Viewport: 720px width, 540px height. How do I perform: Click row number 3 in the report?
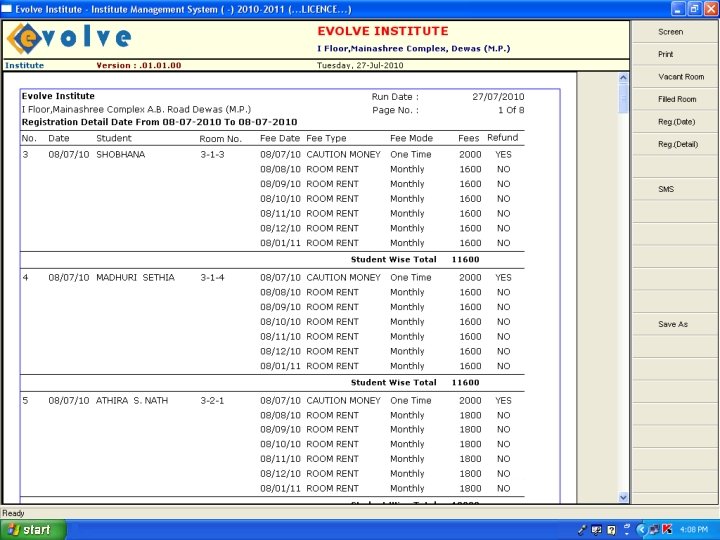click(25, 155)
